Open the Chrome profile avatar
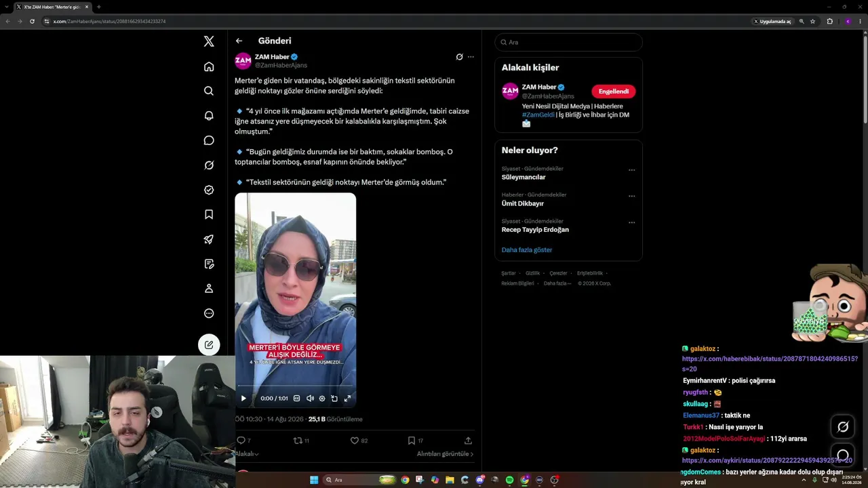The width and height of the screenshot is (868, 488). (x=847, y=21)
